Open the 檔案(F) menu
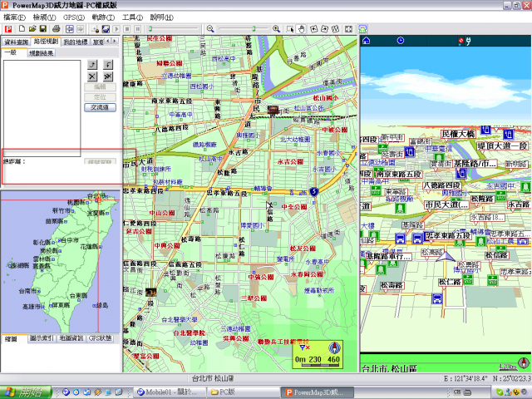The width and height of the screenshot is (532, 399). [14, 17]
